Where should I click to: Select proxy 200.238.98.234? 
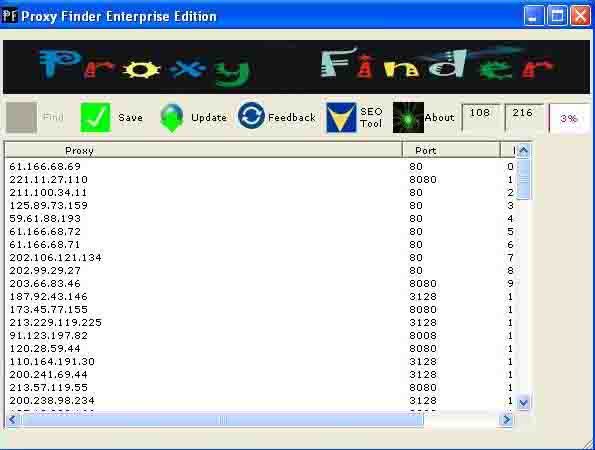pyautogui.click(x=52, y=400)
